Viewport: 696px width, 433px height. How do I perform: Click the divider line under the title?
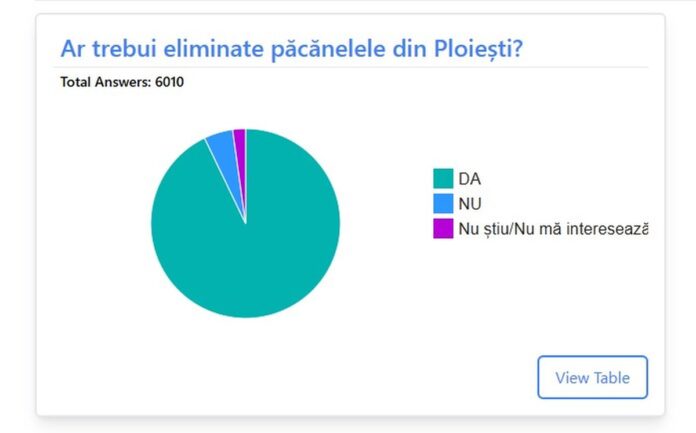350,67
